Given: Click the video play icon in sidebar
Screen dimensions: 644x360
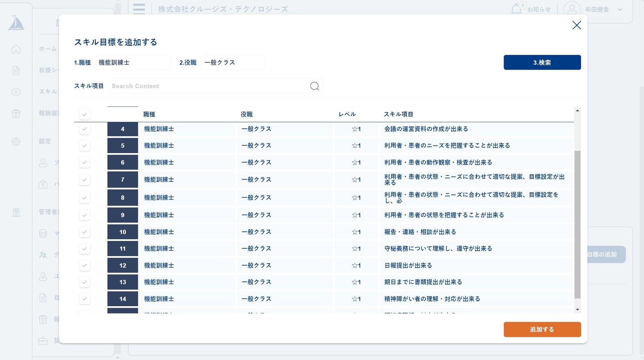Looking at the screenshot, I should point(16,92).
